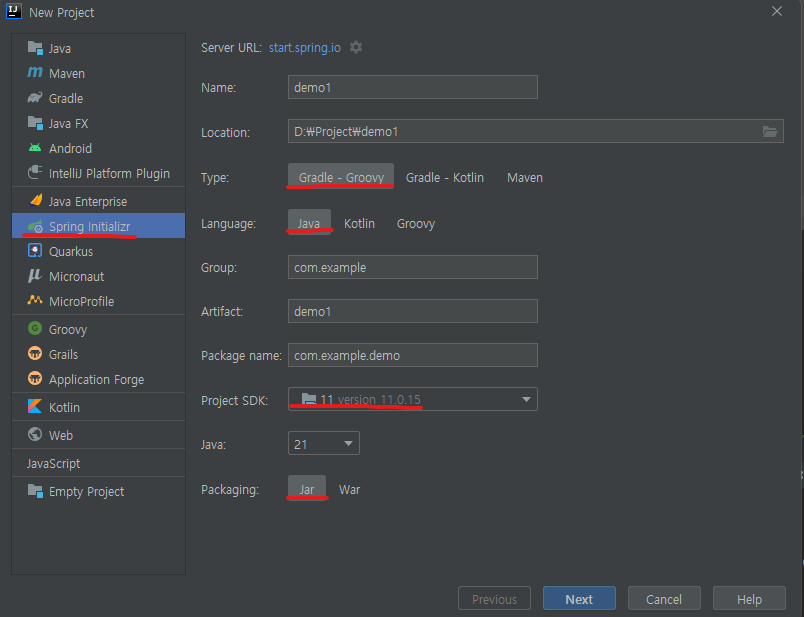
Task: Click the Help button
Action: pyautogui.click(x=749, y=599)
